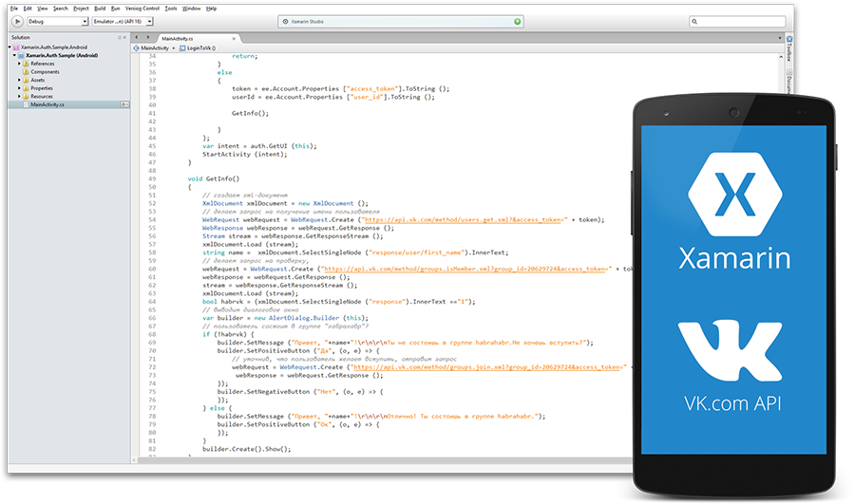Click the editor scroll-up arrow
Viewport: 855px width, 504px height.
(x=781, y=57)
